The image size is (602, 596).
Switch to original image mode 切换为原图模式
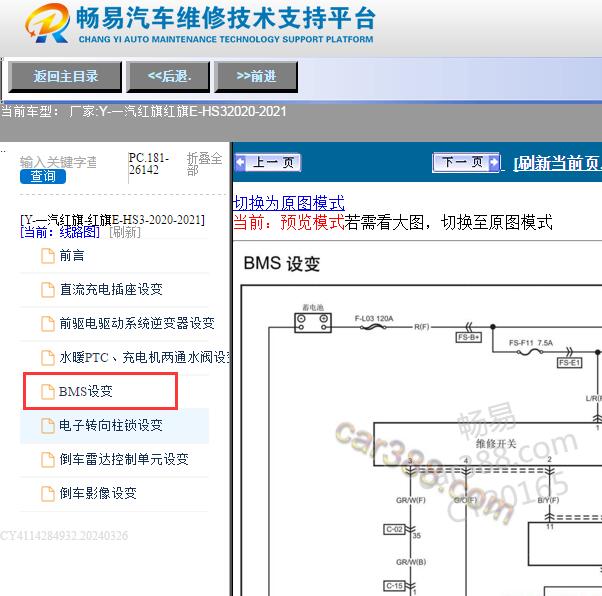pos(289,203)
